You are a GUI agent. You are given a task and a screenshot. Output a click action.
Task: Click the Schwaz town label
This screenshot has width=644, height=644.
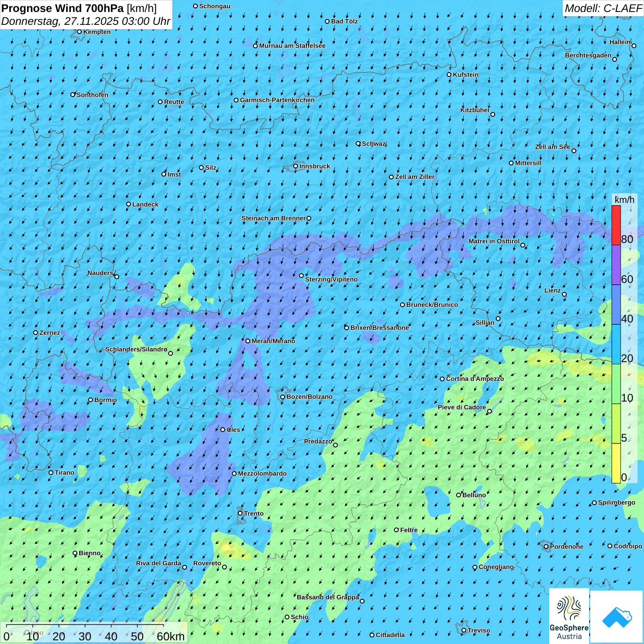(x=374, y=144)
